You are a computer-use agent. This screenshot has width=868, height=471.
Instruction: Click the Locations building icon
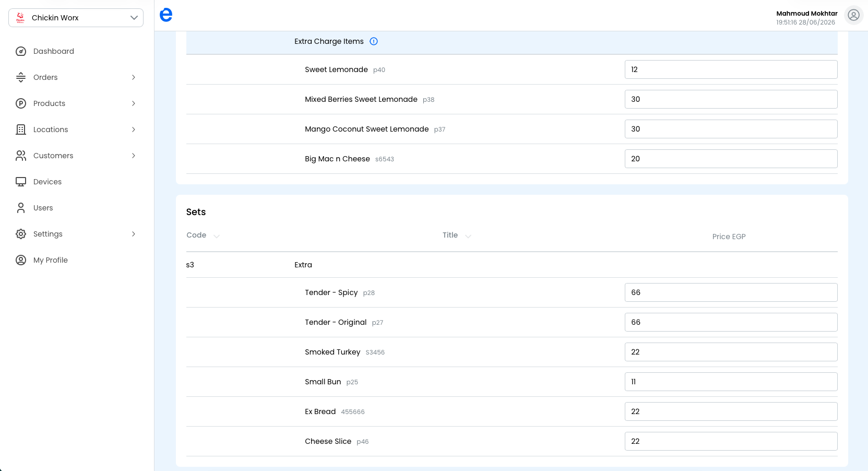21,129
